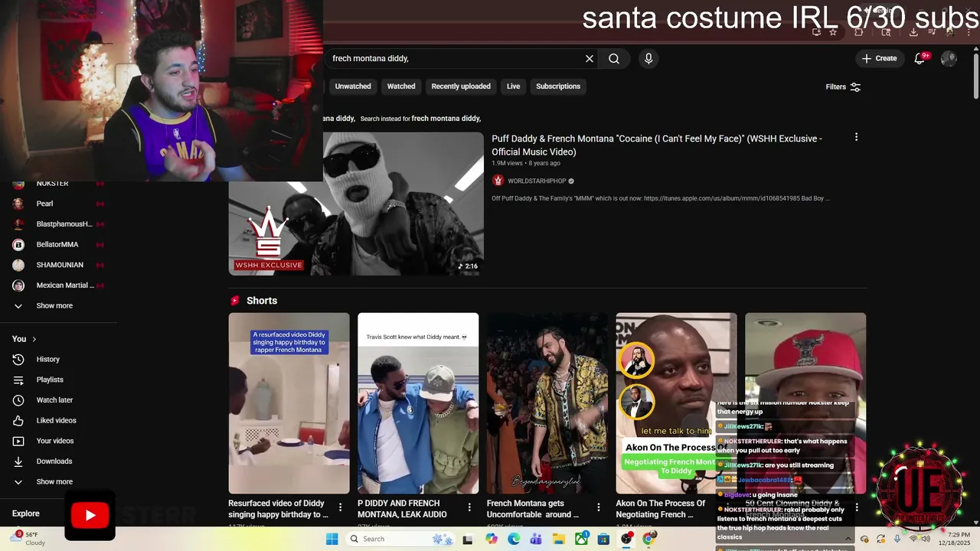Search instead for frech montana diddy

point(446,119)
